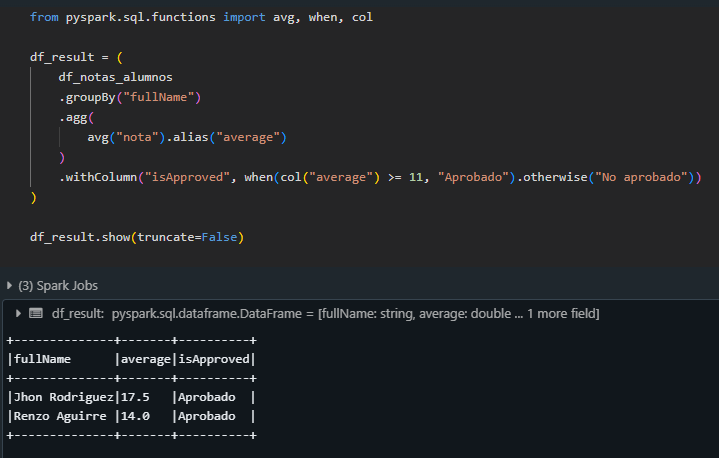This screenshot has height=458, width=719.
Task: Click the Jhon Rodriguez output cell
Action: [x=64, y=397]
